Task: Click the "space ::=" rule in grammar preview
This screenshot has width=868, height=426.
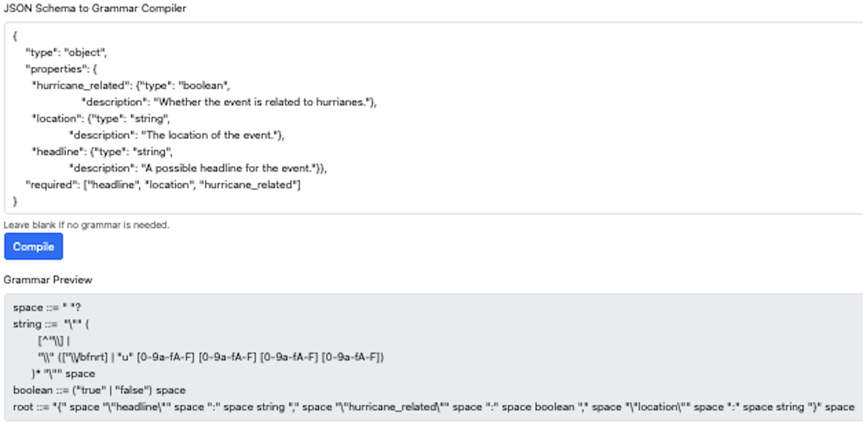Action: 47,307
